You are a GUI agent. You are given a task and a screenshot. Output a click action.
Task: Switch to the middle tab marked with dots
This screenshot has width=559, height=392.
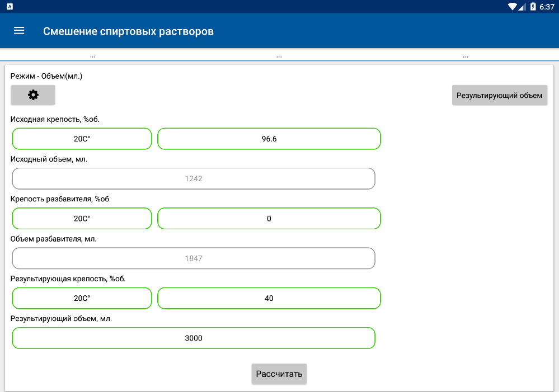279,56
